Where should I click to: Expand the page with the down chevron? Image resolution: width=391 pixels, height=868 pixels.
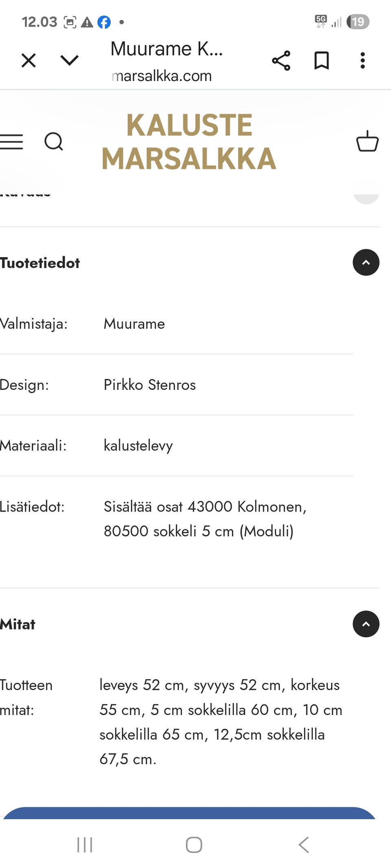point(69,60)
